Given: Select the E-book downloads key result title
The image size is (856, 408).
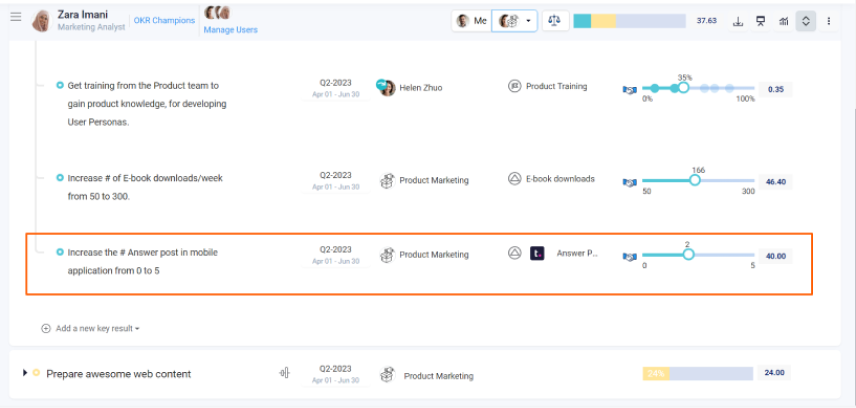Looking at the screenshot, I should (145, 187).
